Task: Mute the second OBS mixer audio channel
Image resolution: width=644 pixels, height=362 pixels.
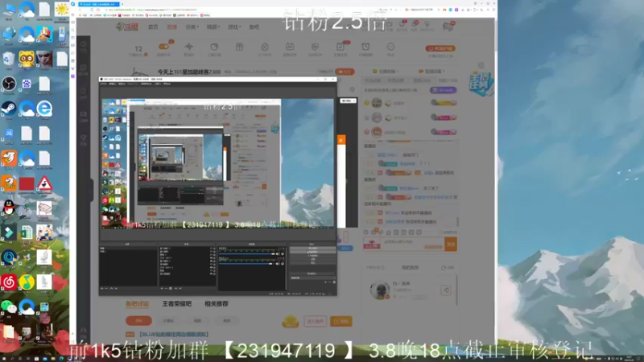Action: coord(278,264)
